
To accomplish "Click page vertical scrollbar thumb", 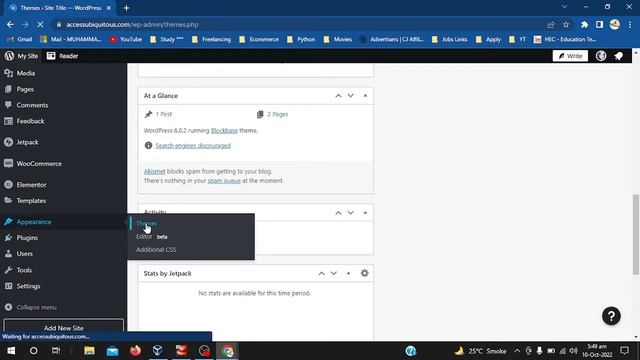I will (636, 234).
